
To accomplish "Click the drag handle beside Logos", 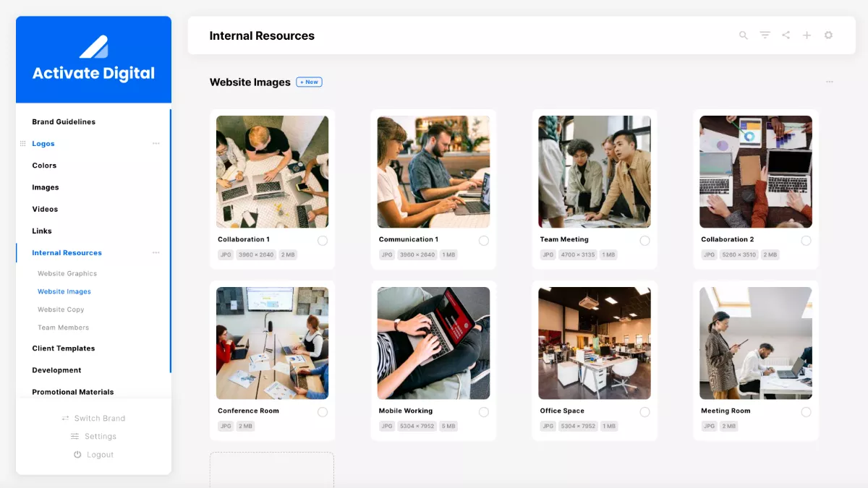I will click(x=22, y=144).
